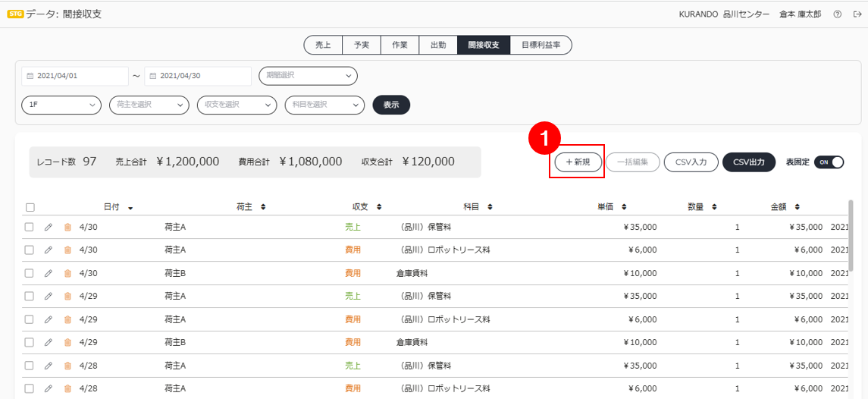
Task: Click the KURANDO 品川センター label
Action: coord(723,14)
